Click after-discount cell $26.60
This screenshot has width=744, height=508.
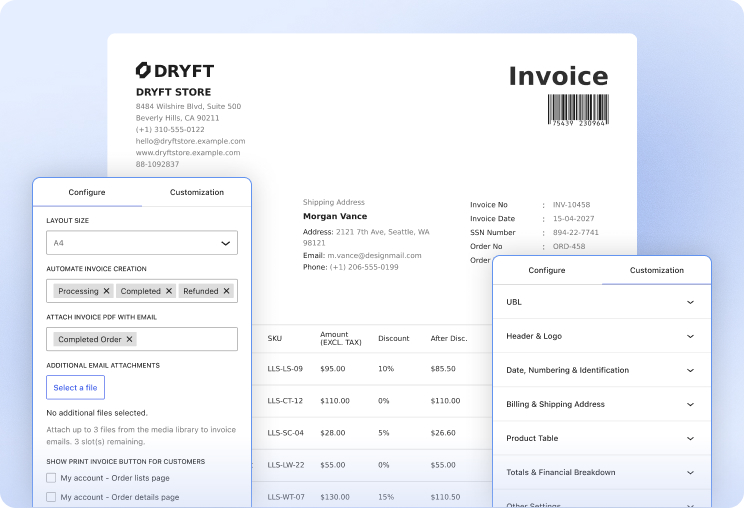point(443,433)
